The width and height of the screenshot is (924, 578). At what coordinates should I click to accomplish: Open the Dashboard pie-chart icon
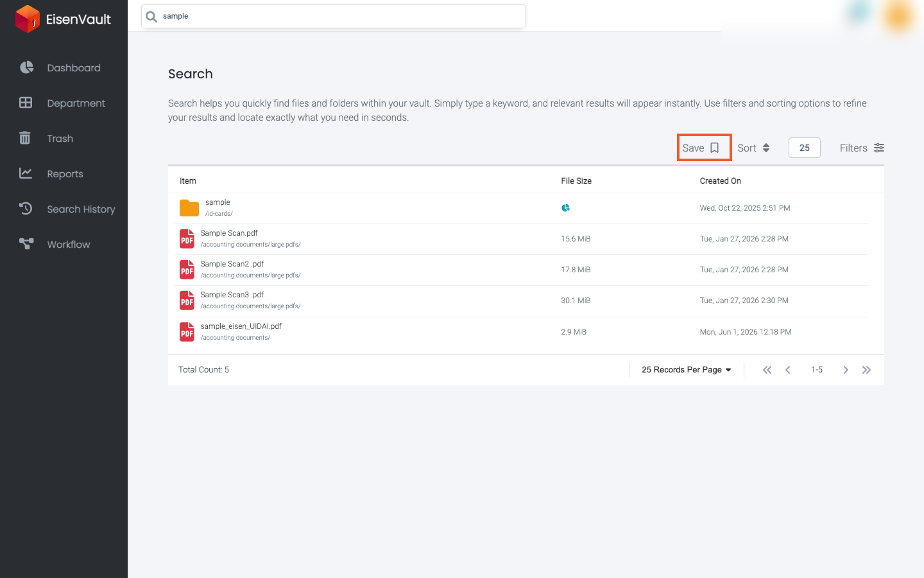26,67
